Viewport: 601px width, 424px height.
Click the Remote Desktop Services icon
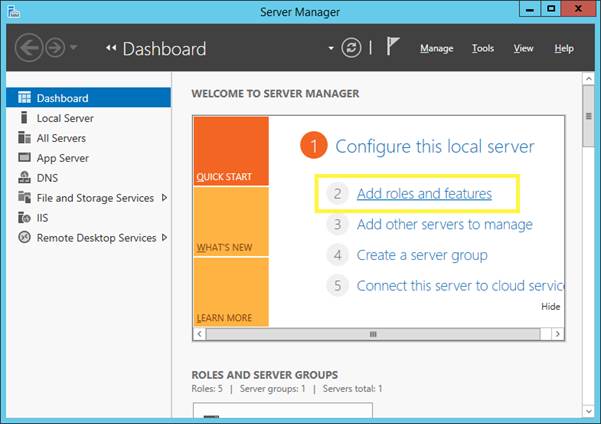[24, 237]
